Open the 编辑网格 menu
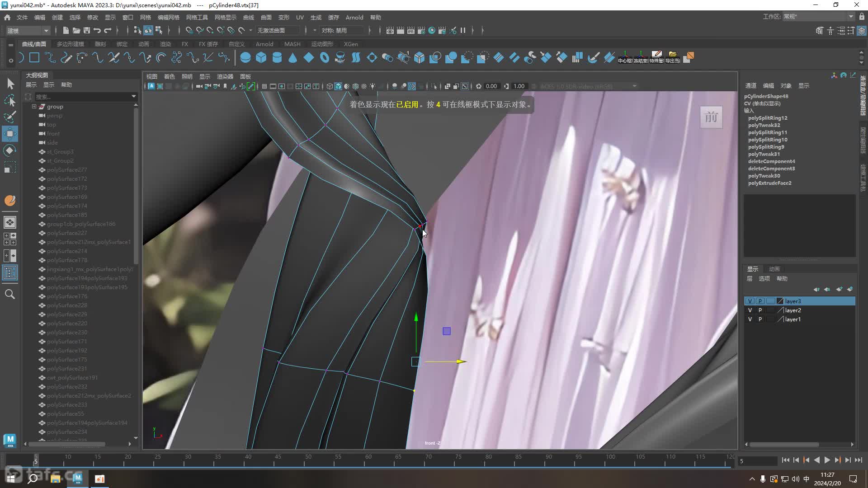The image size is (868, 488). [168, 17]
